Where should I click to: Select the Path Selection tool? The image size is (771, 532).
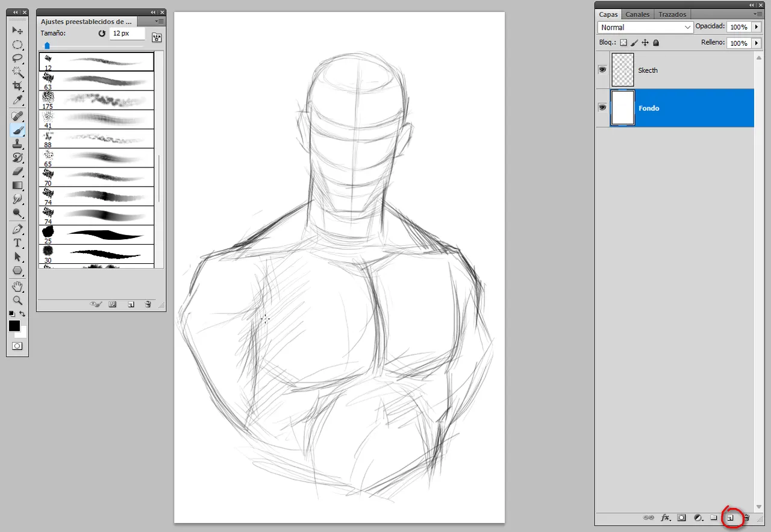[17, 257]
